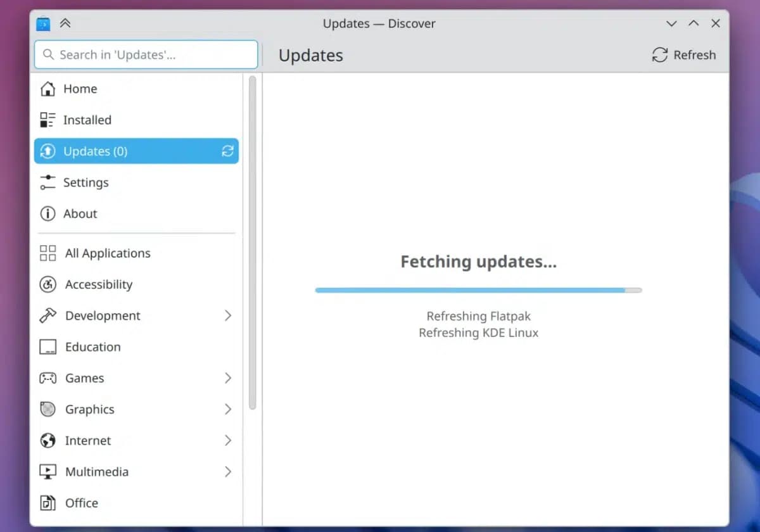Expand the Multimedia subcategories chevron
760x532 pixels.
click(228, 472)
